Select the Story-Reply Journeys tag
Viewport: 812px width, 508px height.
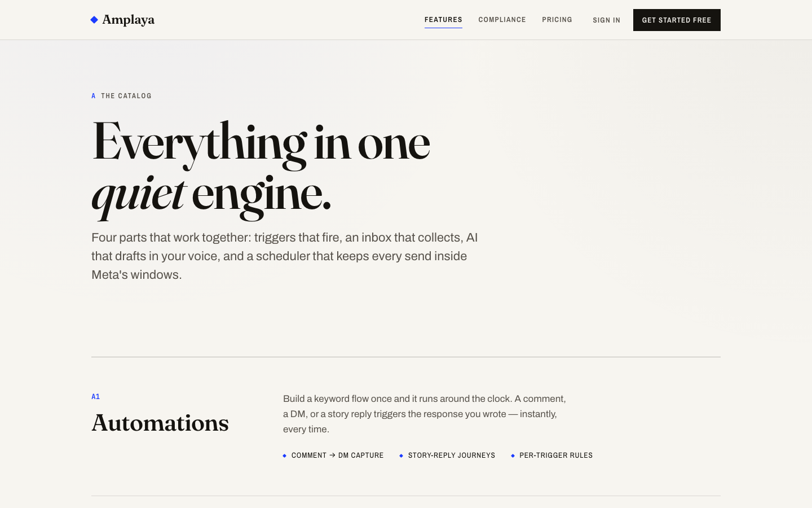[x=452, y=456]
